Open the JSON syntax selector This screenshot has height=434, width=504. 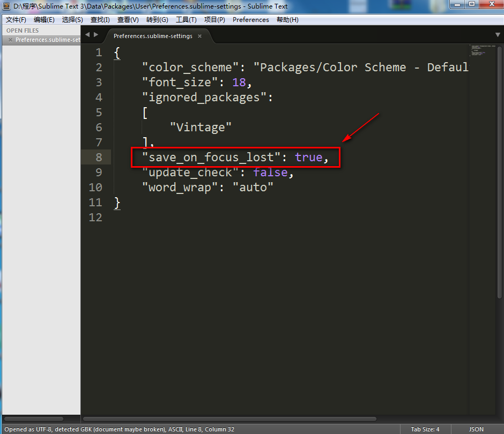pos(476,429)
